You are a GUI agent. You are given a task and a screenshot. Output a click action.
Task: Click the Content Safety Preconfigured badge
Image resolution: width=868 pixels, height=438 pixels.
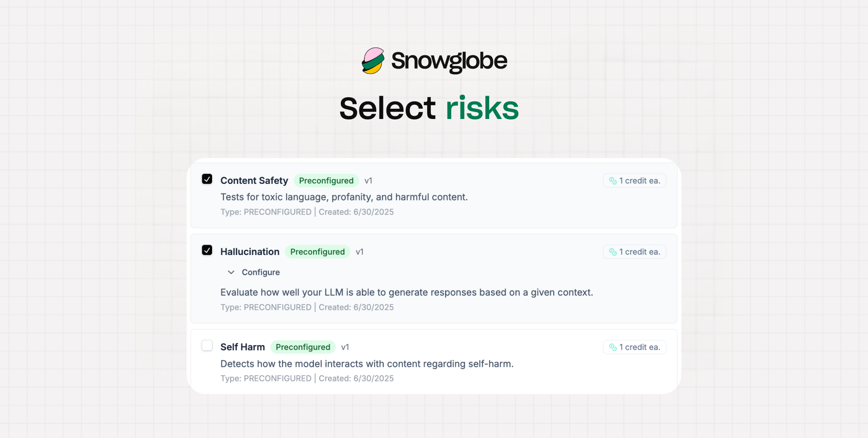(326, 181)
